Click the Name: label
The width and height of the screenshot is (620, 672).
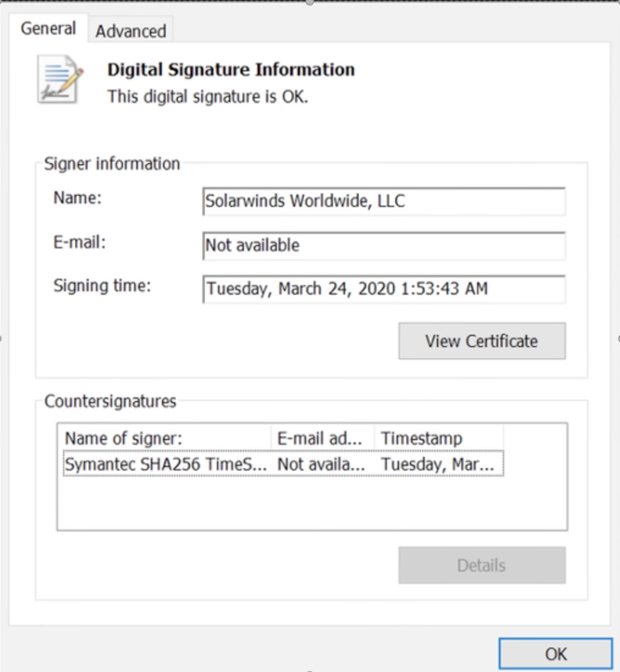click(77, 198)
